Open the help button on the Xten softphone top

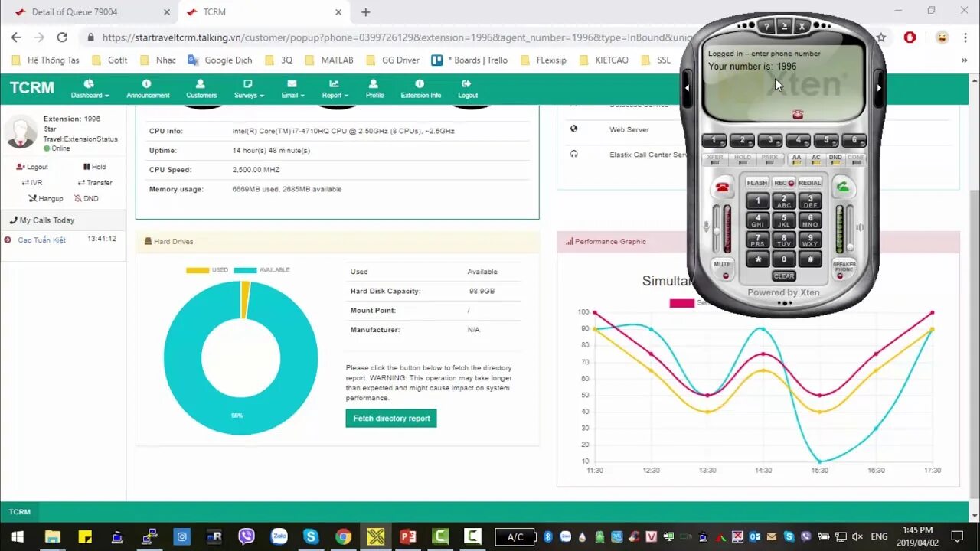tap(767, 27)
